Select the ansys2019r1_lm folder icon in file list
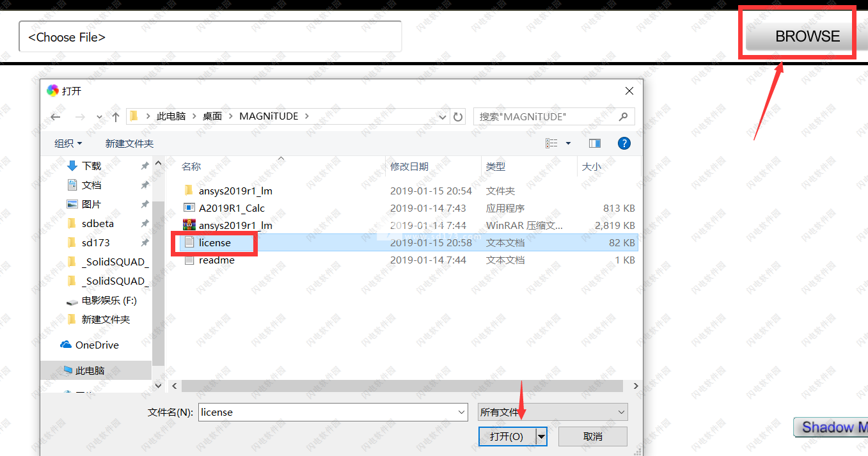Viewport: 868px width, 456px height. click(188, 191)
